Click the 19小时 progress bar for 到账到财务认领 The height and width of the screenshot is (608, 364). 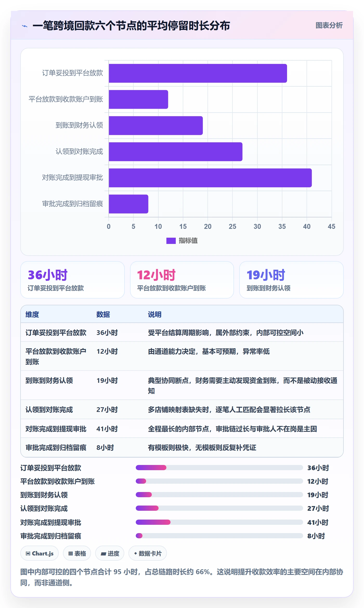pos(219,495)
